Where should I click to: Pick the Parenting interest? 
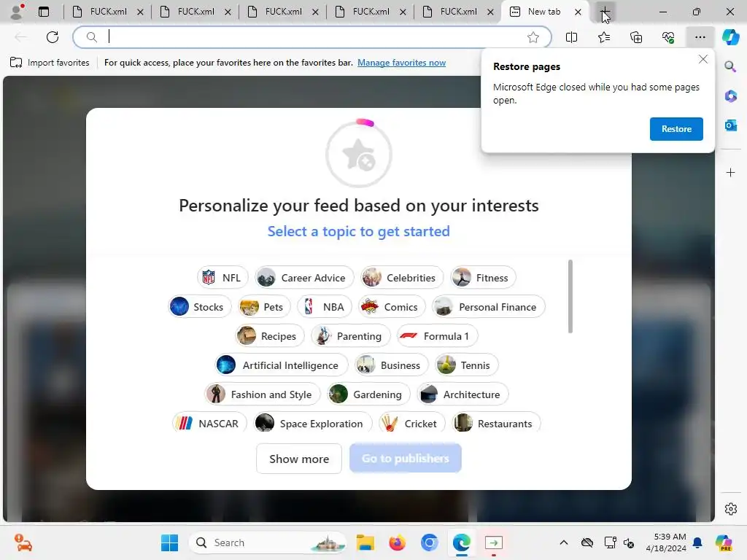pyautogui.click(x=350, y=336)
